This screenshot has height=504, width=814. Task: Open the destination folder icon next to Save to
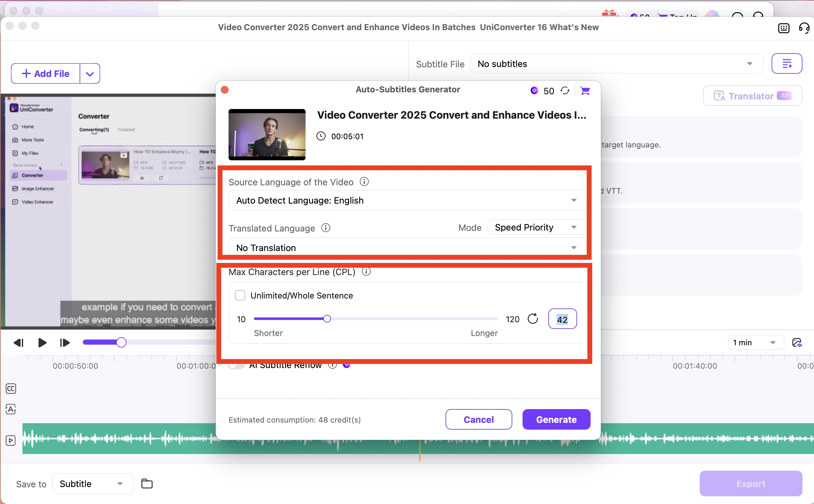coord(147,483)
